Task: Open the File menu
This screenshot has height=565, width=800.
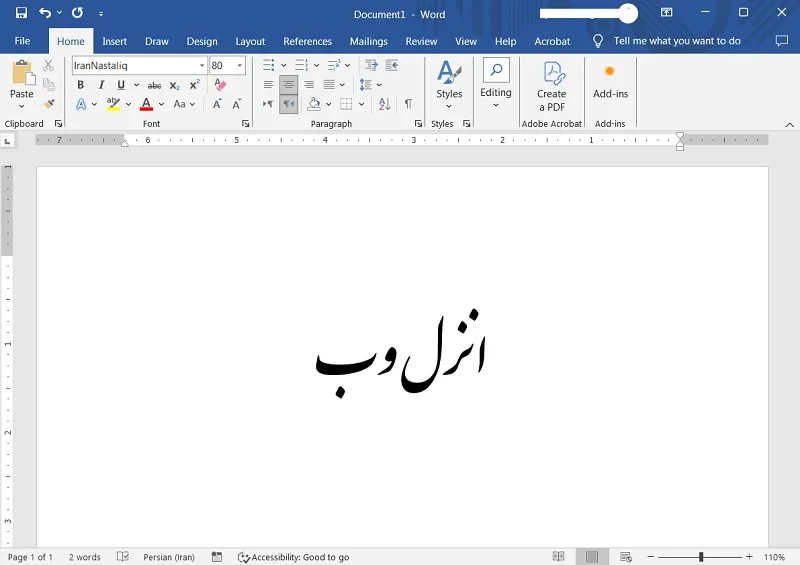Action: (x=22, y=41)
